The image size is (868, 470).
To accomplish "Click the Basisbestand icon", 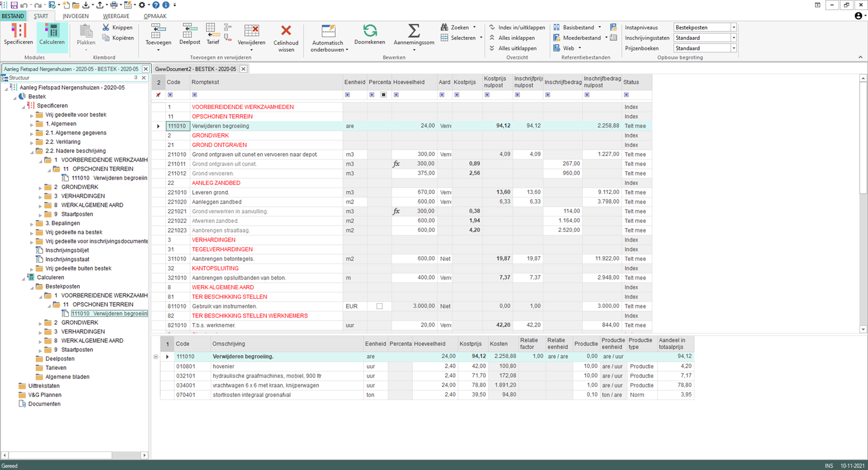I will click(556, 27).
